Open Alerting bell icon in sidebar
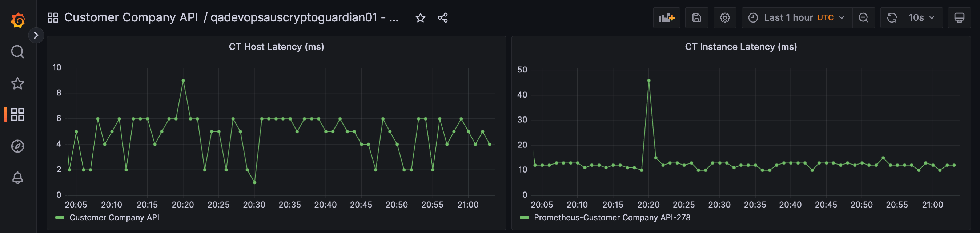 17,177
